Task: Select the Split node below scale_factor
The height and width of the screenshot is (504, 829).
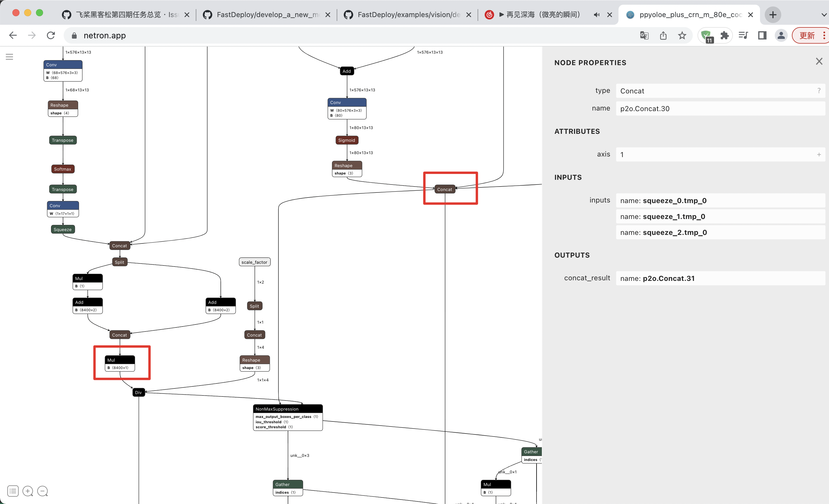Action: tap(254, 306)
